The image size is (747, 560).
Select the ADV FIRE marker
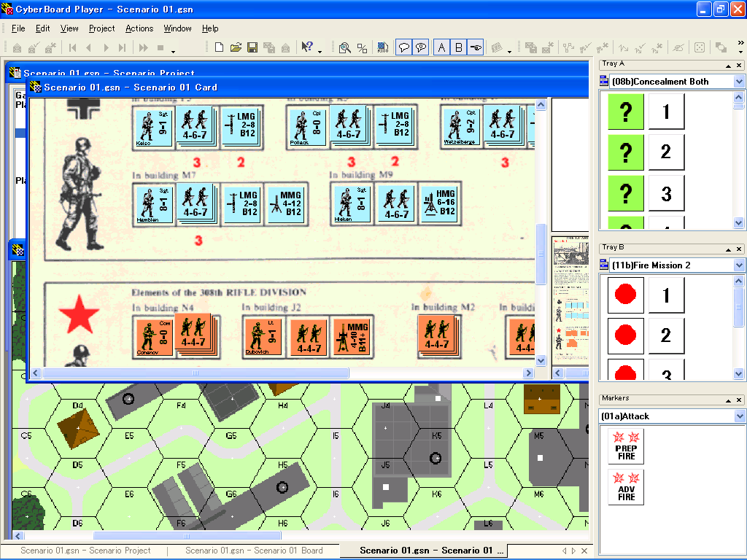(x=626, y=487)
